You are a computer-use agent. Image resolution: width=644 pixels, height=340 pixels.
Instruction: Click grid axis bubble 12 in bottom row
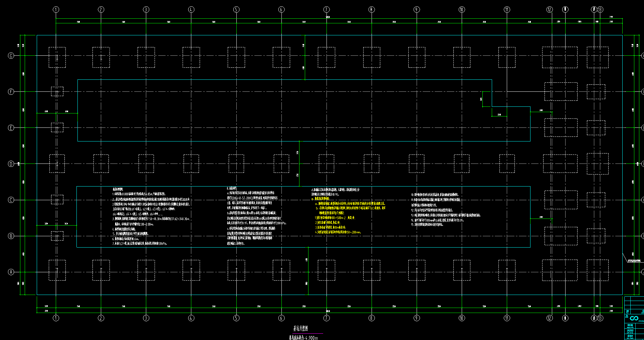click(x=550, y=318)
